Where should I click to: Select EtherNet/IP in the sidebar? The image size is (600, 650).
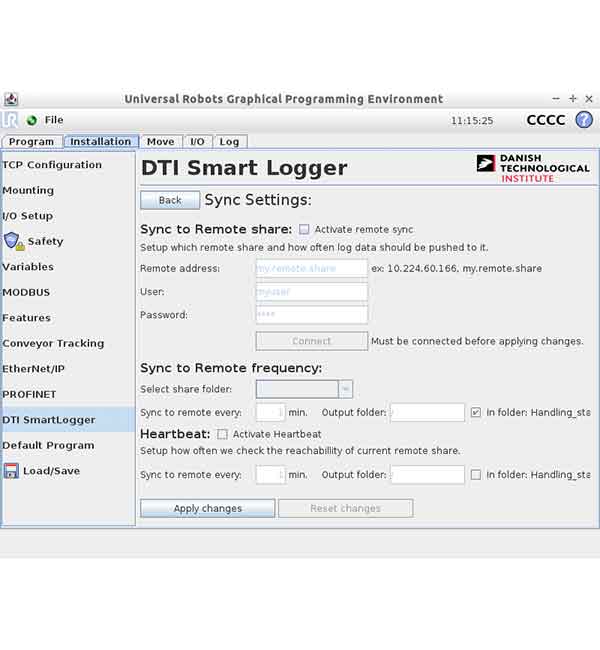68,369
